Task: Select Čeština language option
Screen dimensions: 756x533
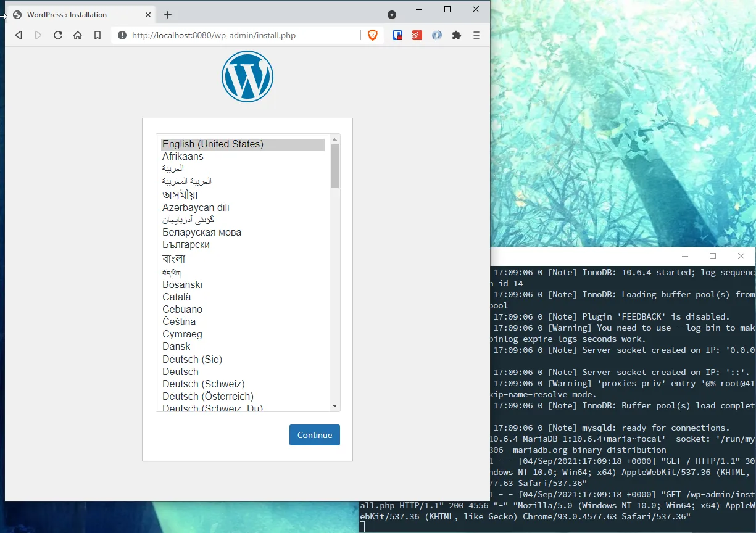Action: 243,322
